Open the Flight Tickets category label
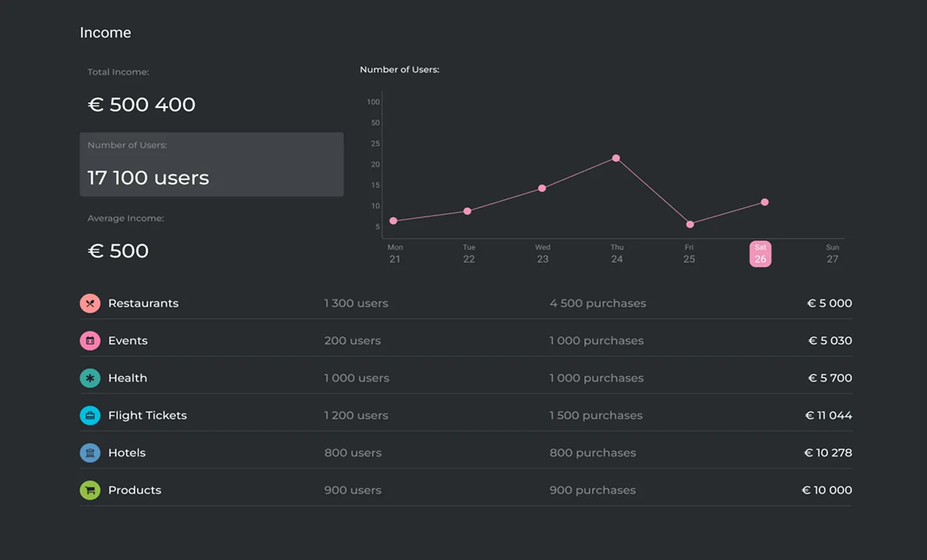 tap(147, 415)
